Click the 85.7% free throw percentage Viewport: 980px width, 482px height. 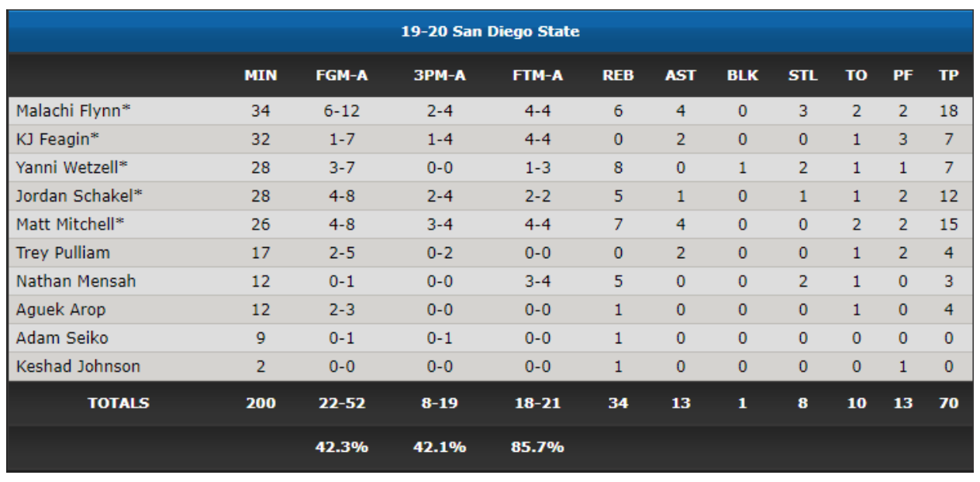(537, 447)
